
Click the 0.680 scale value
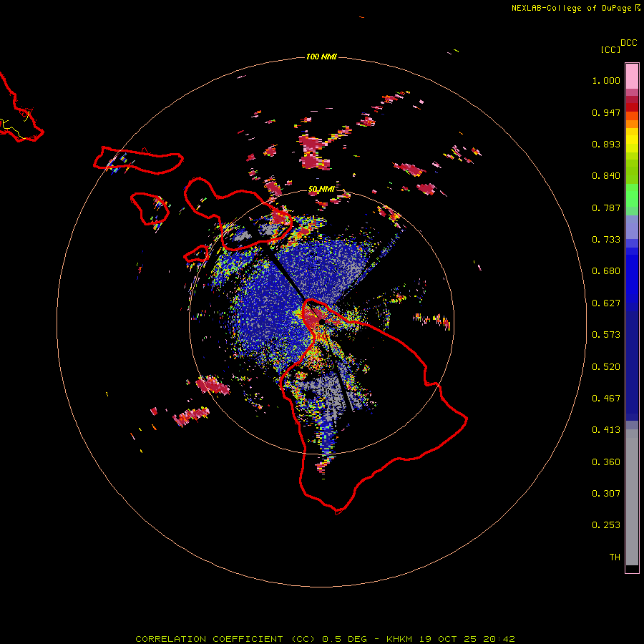pos(606,271)
